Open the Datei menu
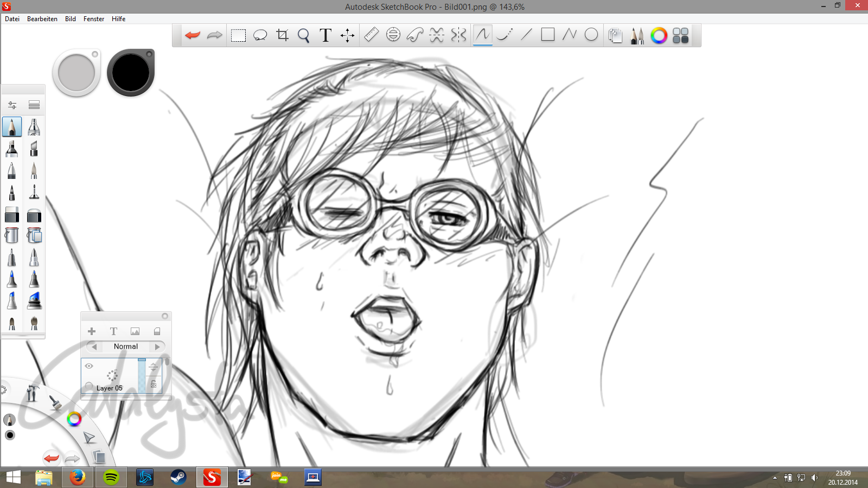 [x=12, y=19]
